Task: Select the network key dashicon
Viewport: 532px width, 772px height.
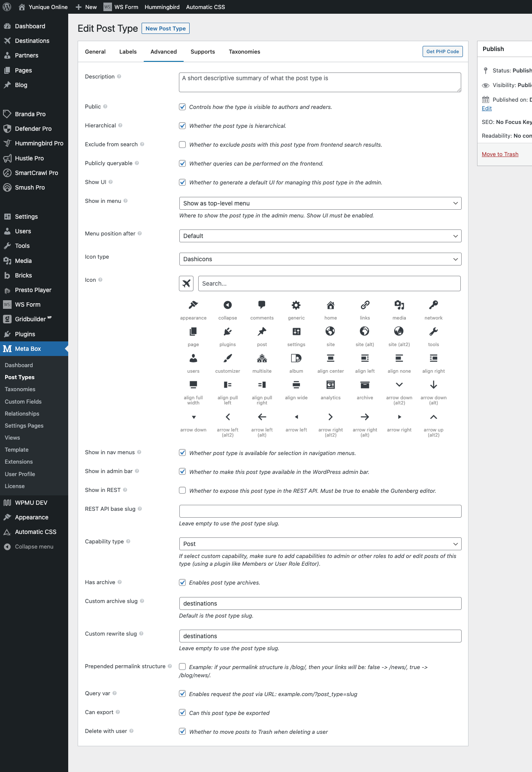Action: click(433, 305)
